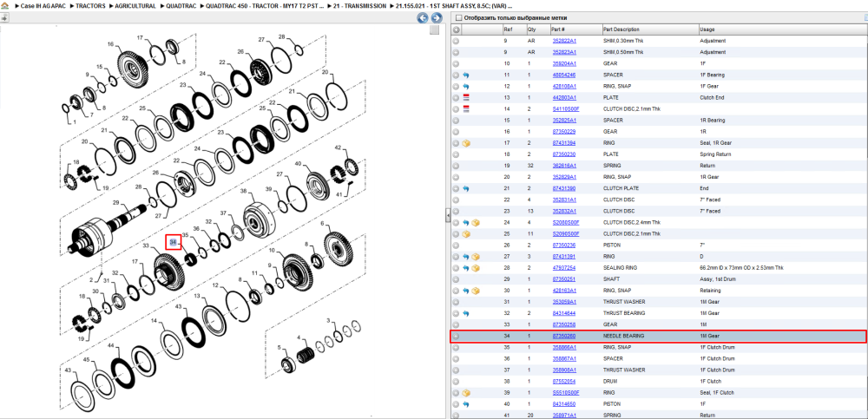Open part number link 87350260

564,336
